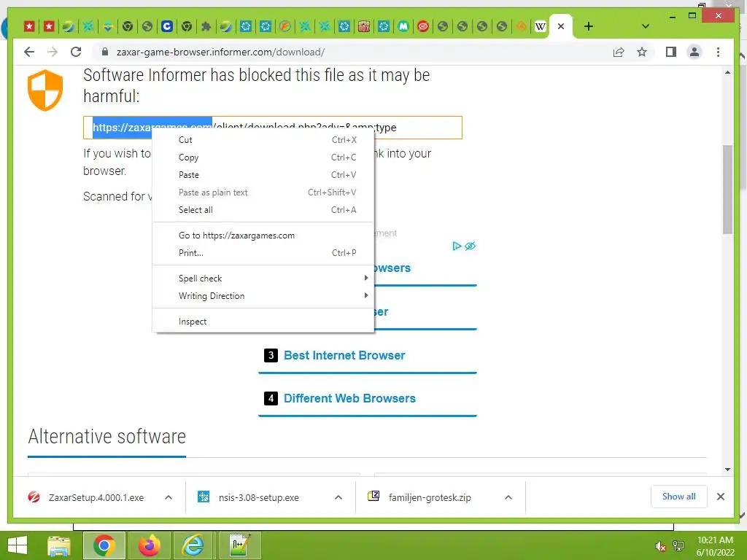This screenshot has width=747, height=560.
Task: Go back to the previous page
Action: [29, 52]
